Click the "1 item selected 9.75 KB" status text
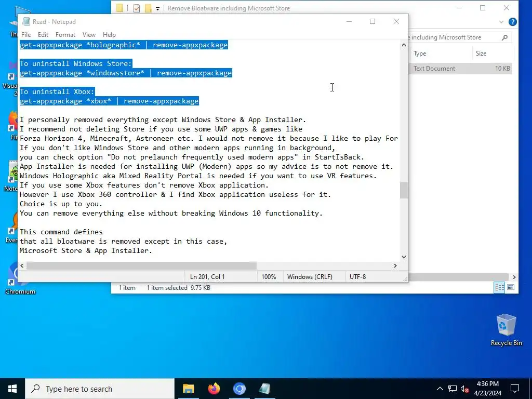The width and height of the screenshot is (532, 399). [179, 288]
